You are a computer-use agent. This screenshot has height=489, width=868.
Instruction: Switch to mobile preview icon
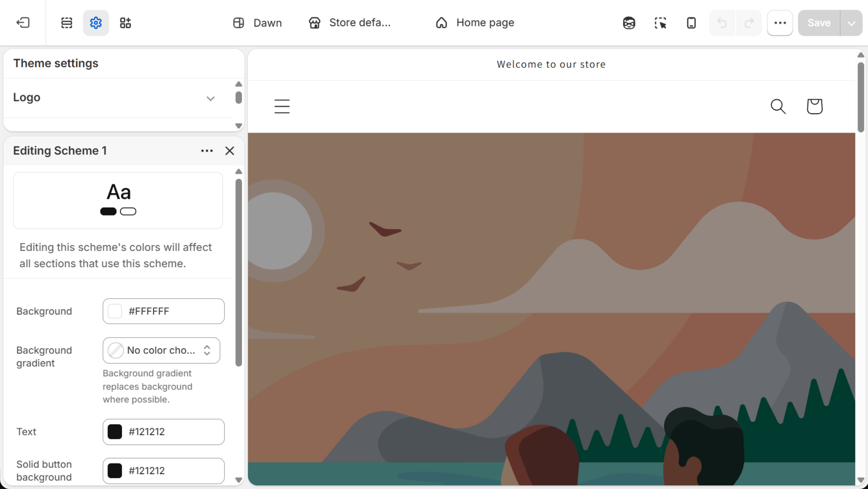[691, 23]
